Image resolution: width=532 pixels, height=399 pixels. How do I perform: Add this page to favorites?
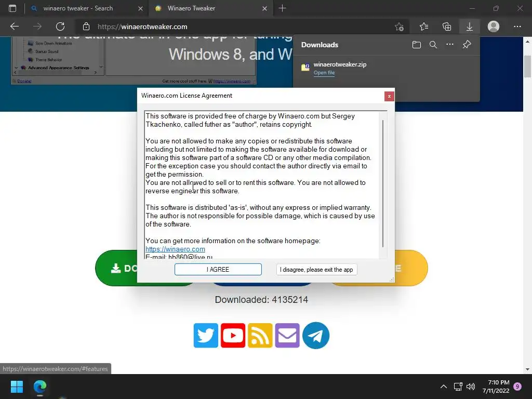coord(400,26)
